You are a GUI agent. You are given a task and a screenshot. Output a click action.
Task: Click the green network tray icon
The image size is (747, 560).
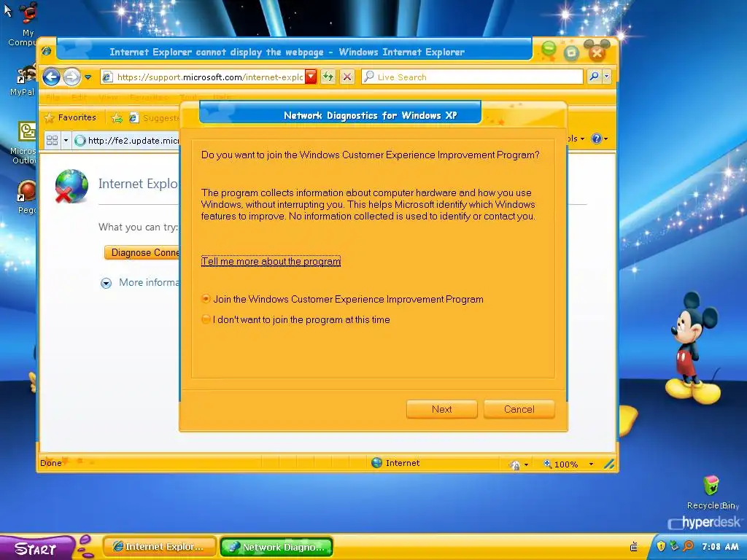pyautogui.click(x=674, y=545)
